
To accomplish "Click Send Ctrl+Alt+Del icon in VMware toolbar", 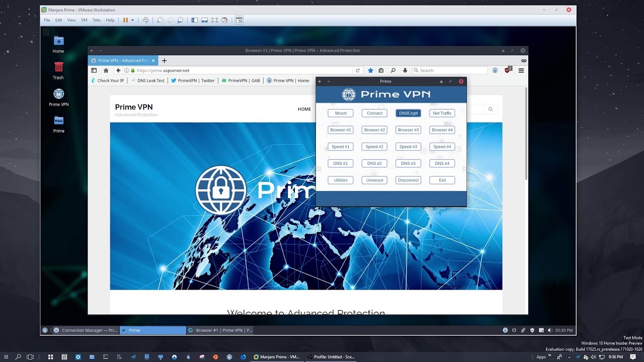I will pos(145,20).
